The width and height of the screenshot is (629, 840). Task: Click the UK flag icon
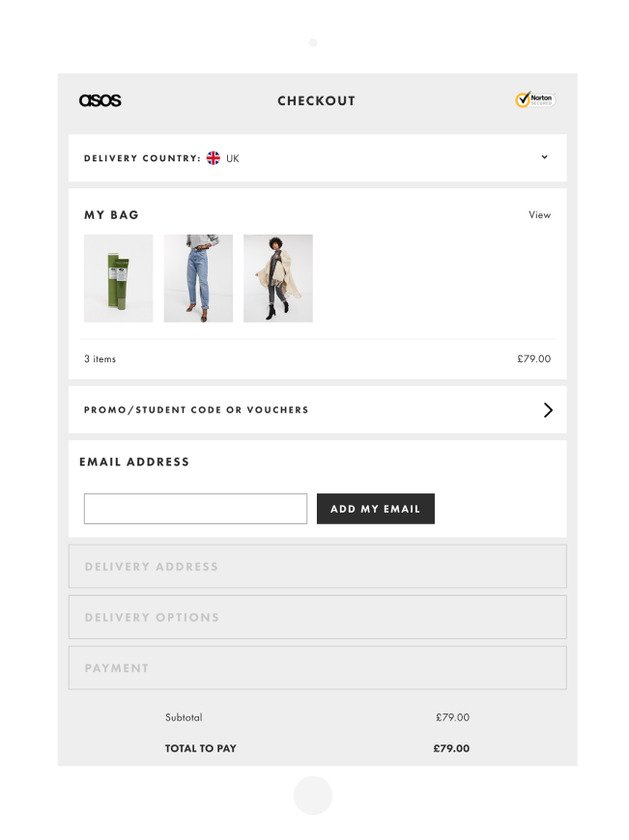click(213, 158)
